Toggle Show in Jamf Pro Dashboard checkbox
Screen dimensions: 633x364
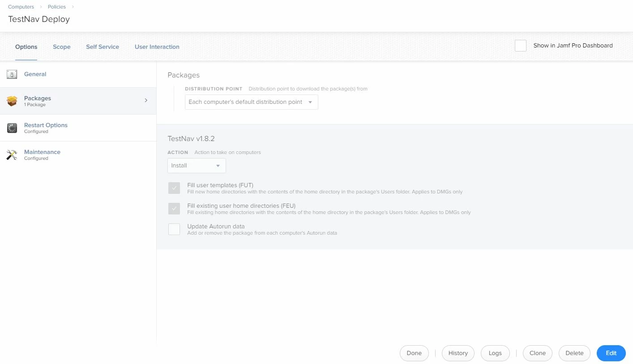pyautogui.click(x=521, y=46)
